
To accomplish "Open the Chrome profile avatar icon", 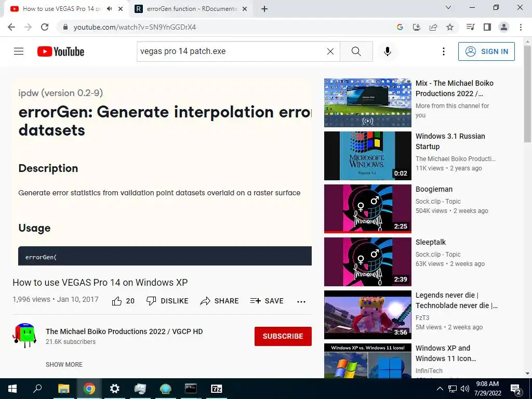I will pos(504,27).
